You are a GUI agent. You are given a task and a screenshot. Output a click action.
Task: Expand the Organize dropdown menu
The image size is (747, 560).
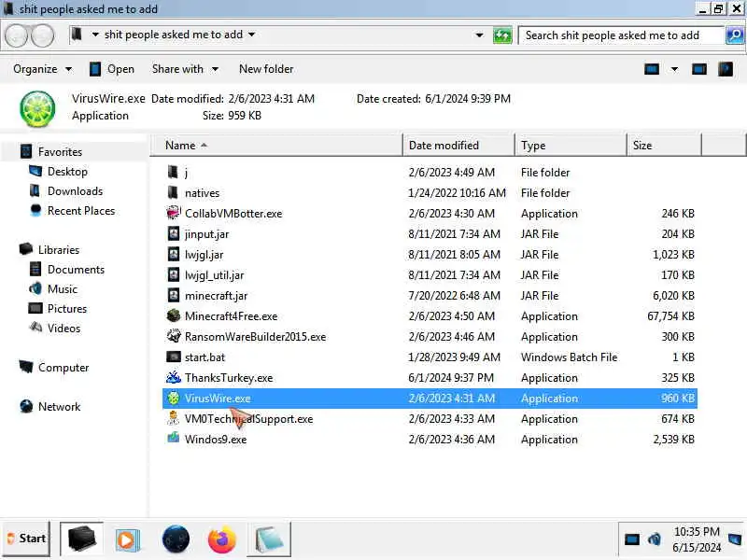click(42, 69)
